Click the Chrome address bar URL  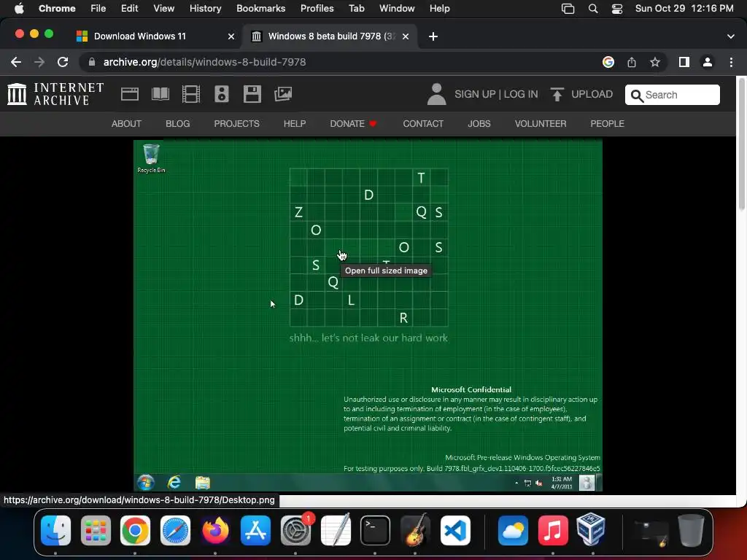tap(204, 62)
